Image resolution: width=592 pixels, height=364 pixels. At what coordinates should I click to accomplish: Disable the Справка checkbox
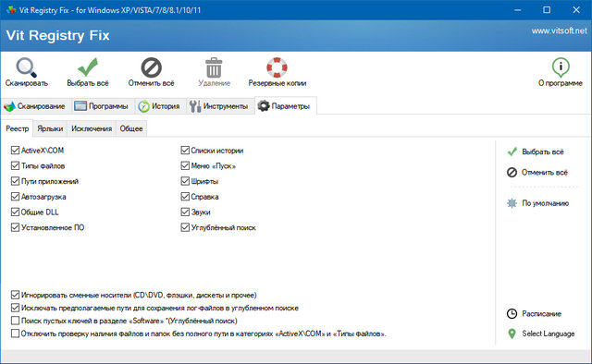pos(185,197)
